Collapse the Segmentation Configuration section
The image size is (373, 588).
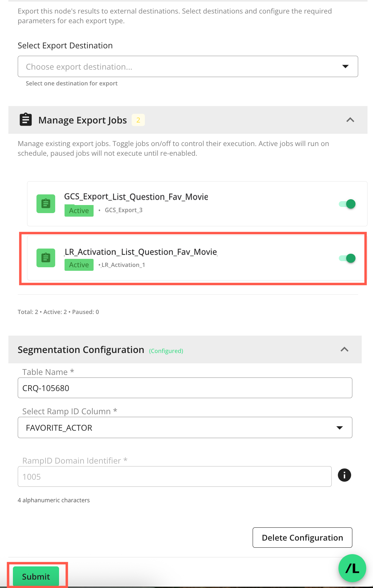coord(345,349)
